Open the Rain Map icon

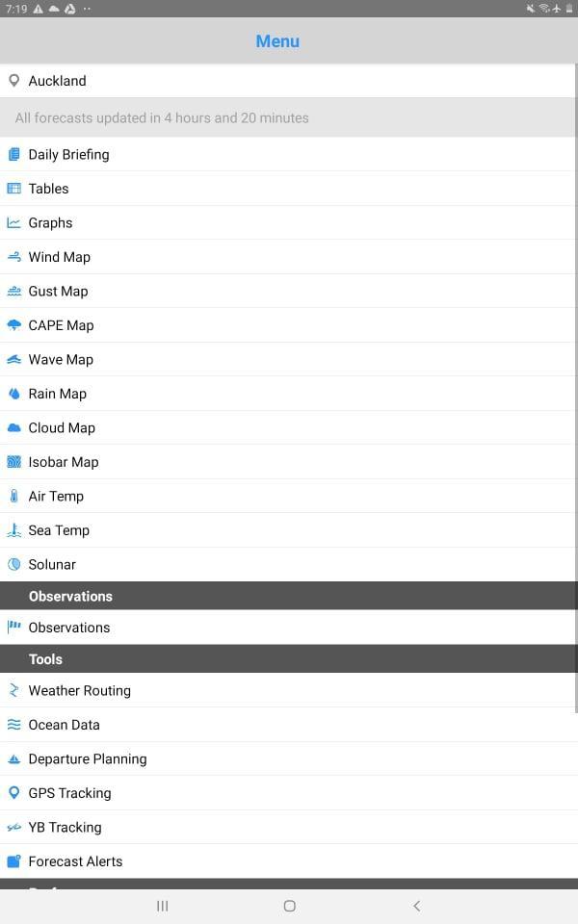click(x=13, y=394)
